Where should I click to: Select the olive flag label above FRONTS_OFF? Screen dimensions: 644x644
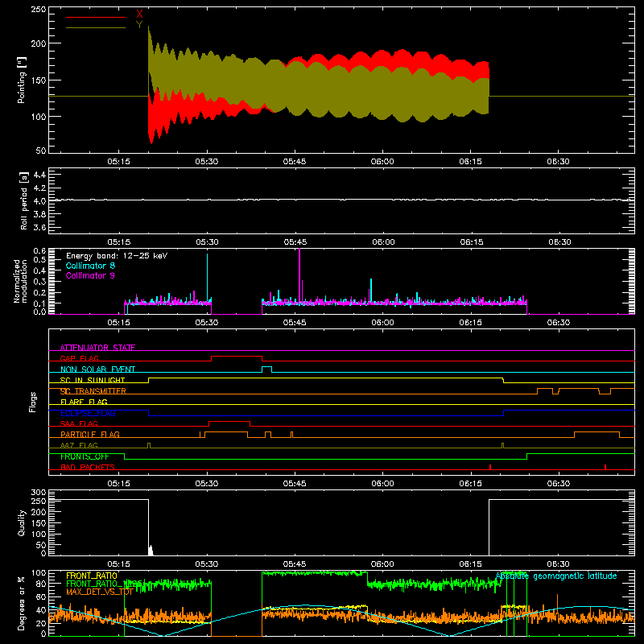(79, 445)
